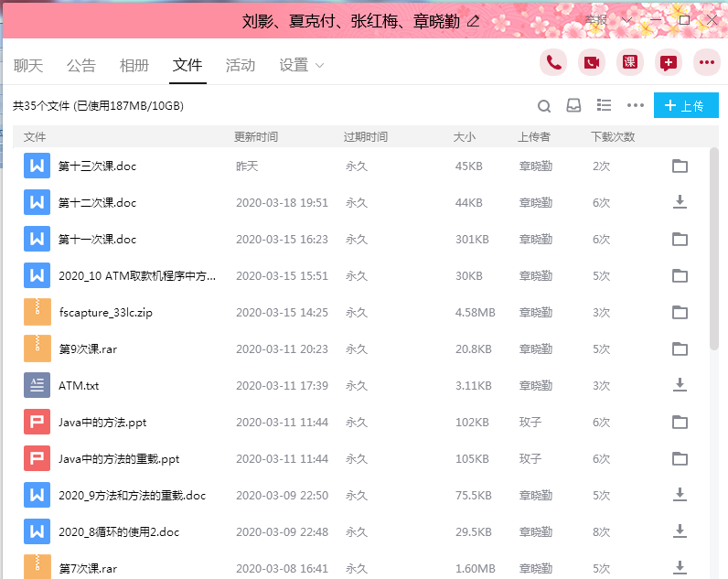Screen dimensions: 728x579
Task: Click the blue 上传 upload button
Action: click(x=686, y=106)
